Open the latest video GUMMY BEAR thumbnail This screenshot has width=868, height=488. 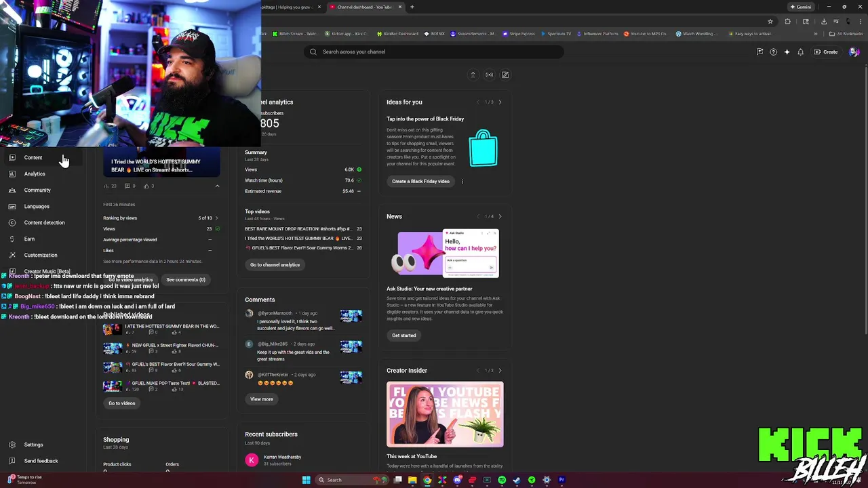[161, 161]
